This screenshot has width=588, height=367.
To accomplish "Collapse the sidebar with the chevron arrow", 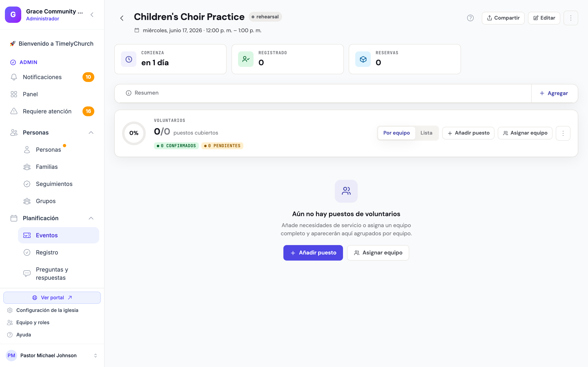I will click(x=92, y=15).
